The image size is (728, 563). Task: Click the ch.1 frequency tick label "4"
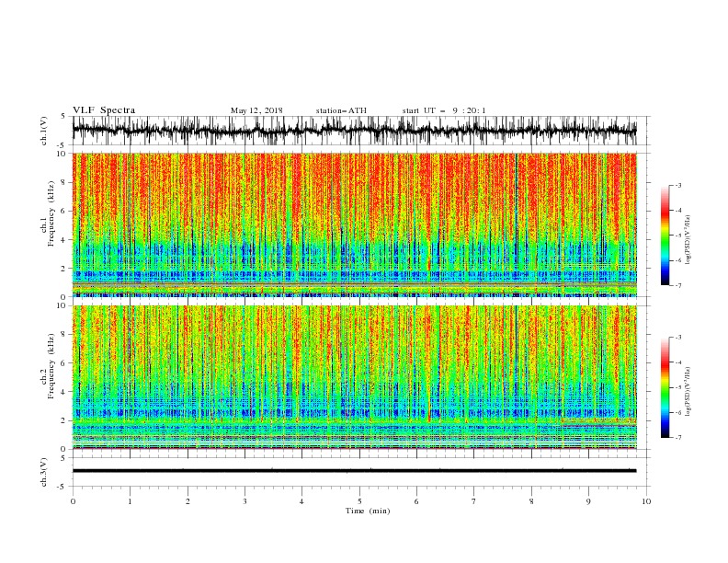(63, 240)
